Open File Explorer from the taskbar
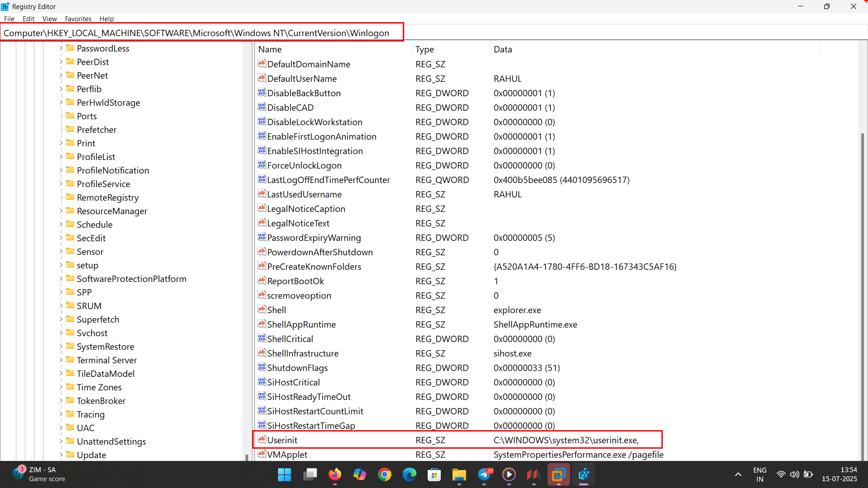This screenshot has width=868, height=488. pyautogui.click(x=459, y=474)
